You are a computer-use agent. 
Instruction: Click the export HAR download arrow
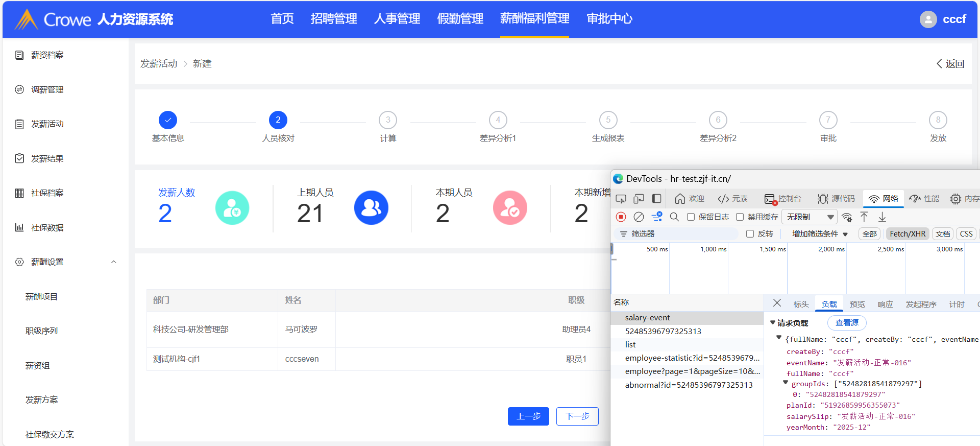882,217
